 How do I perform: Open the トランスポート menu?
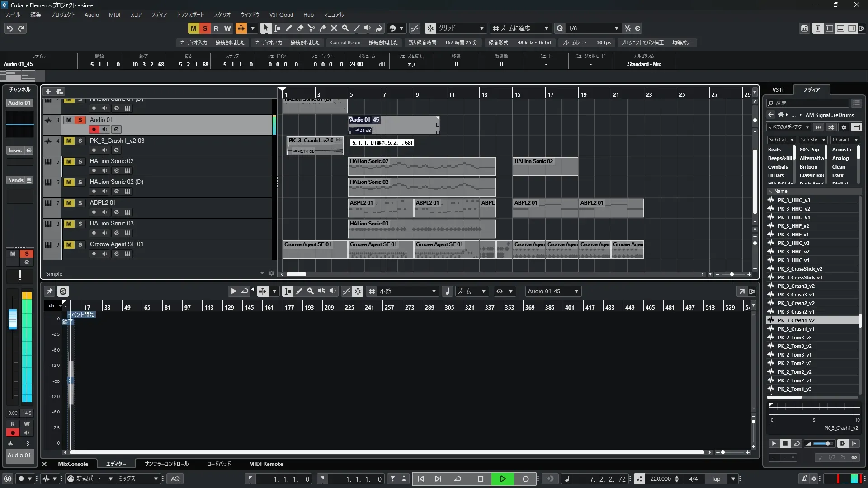coord(190,15)
